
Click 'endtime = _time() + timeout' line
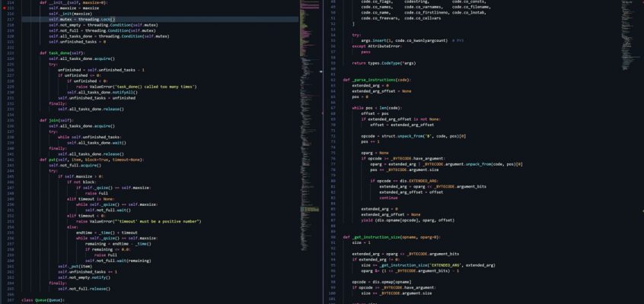coord(107,233)
